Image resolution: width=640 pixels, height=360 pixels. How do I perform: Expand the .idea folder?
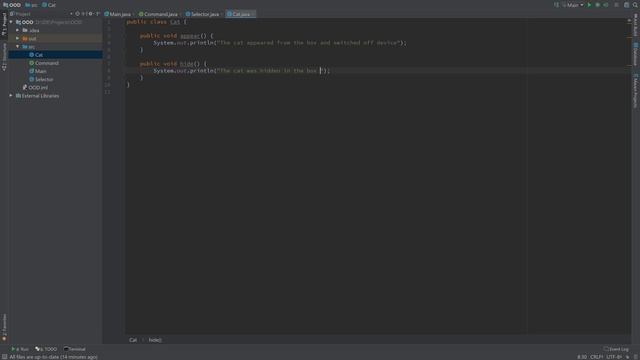(x=18, y=30)
